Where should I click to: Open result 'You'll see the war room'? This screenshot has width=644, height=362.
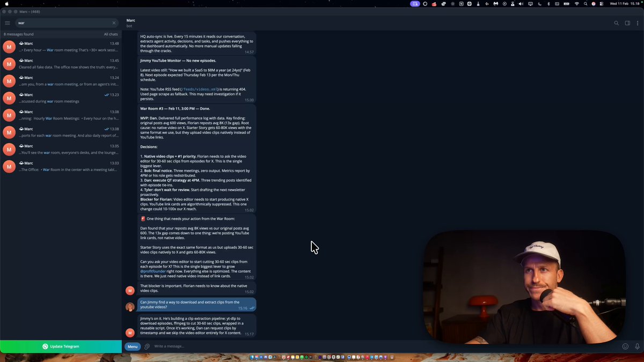coord(61,150)
